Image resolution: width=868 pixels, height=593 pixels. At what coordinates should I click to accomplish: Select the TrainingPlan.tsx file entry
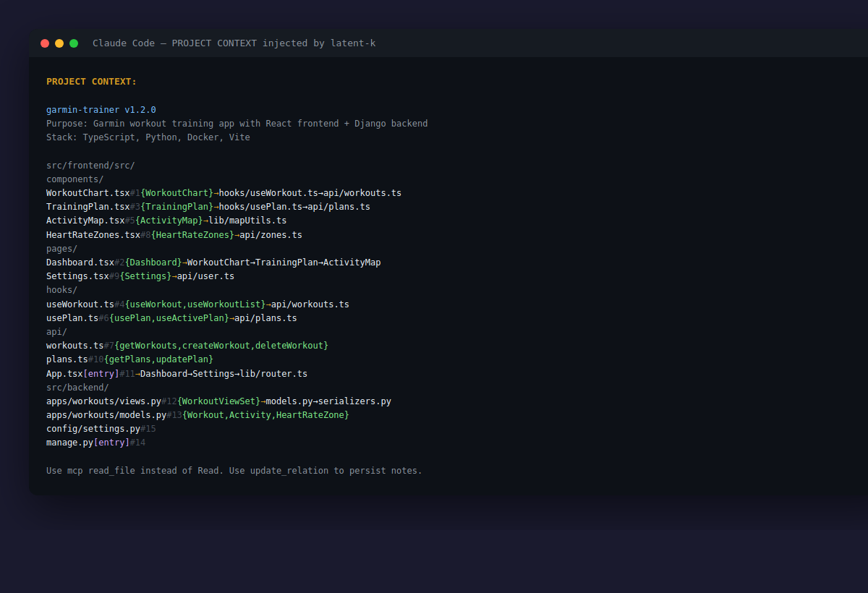pos(85,206)
